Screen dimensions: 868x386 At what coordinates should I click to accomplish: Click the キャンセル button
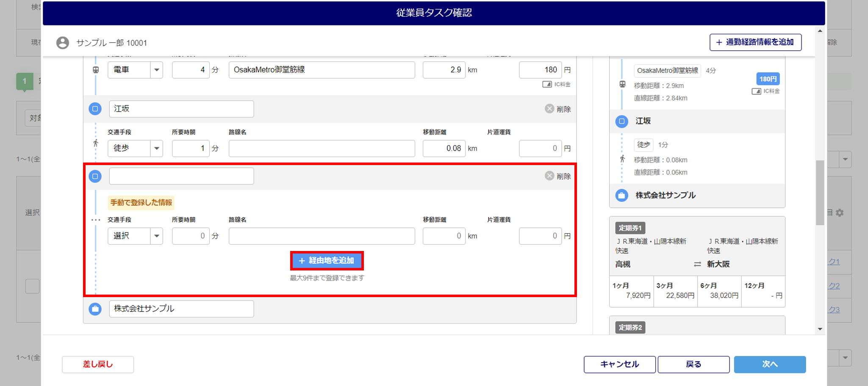(x=619, y=364)
